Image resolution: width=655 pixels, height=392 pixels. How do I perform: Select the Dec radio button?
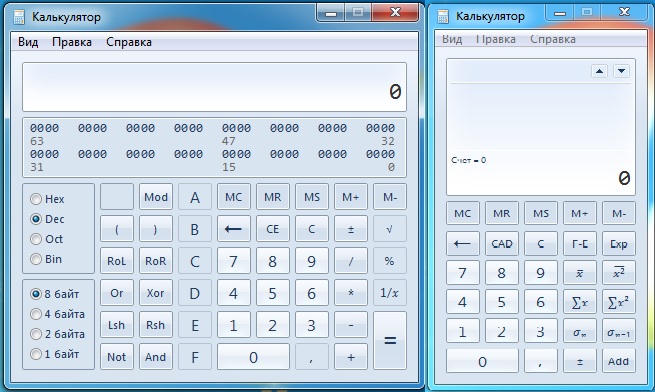click(x=47, y=219)
